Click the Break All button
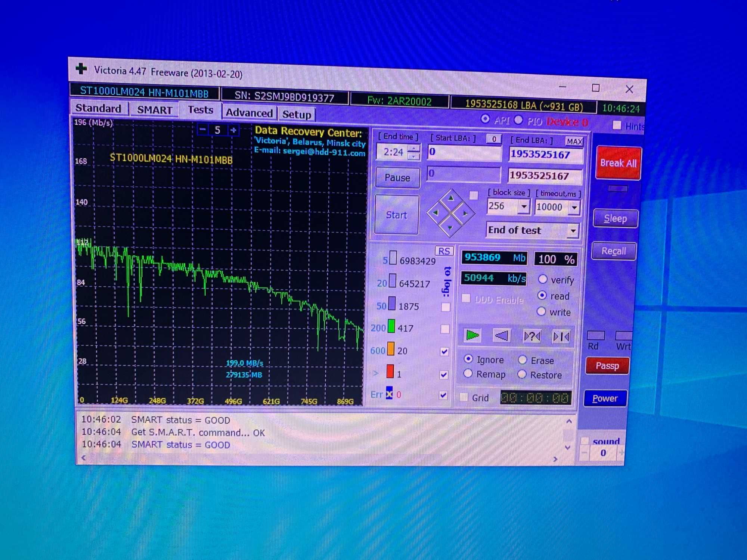 coord(618,163)
